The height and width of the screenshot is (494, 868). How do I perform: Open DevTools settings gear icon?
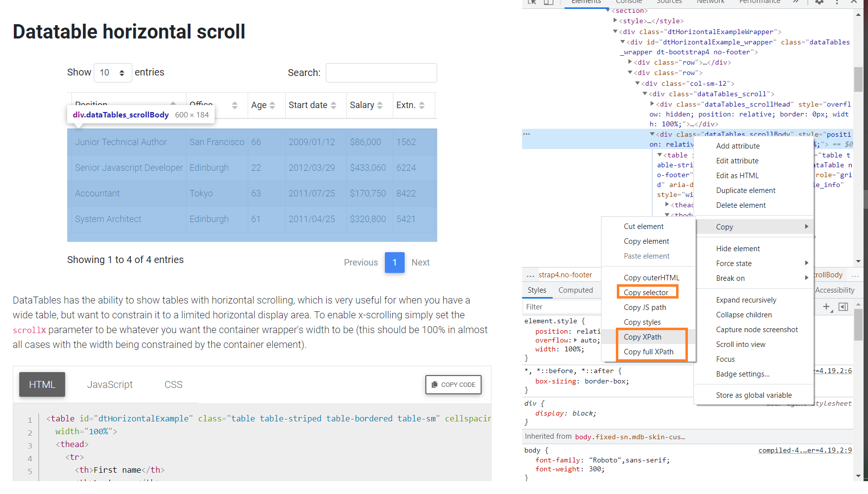click(x=819, y=2)
